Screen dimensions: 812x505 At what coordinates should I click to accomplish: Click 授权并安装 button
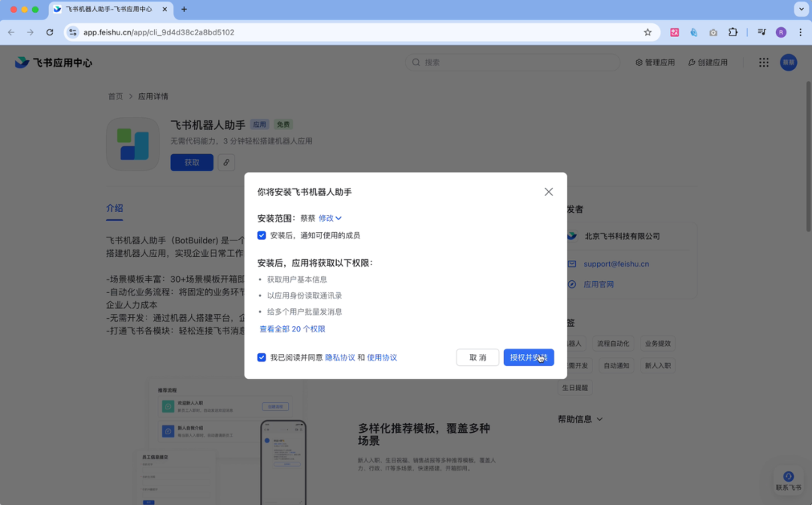point(529,358)
